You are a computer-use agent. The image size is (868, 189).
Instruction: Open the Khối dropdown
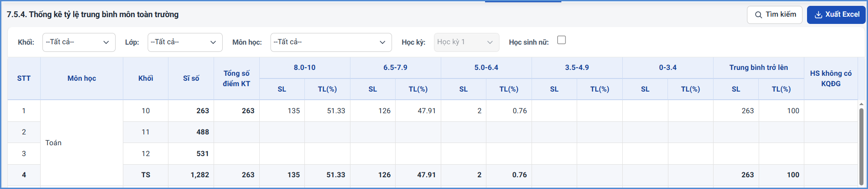click(79, 42)
